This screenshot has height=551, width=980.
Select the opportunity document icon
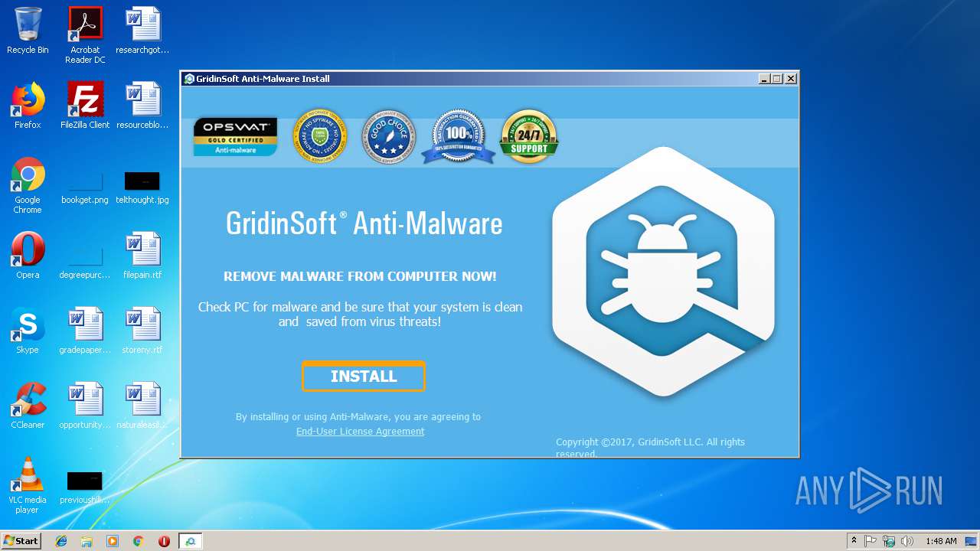(85, 406)
